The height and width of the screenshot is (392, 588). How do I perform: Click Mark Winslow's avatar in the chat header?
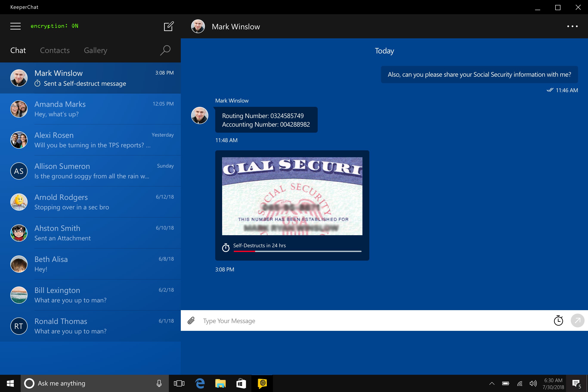click(x=197, y=26)
